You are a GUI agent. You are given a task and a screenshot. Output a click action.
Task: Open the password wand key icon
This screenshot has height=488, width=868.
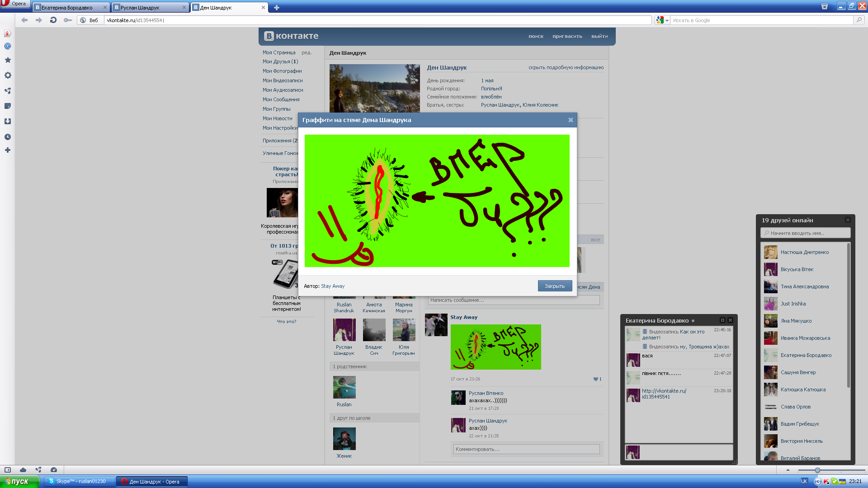click(x=68, y=20)
